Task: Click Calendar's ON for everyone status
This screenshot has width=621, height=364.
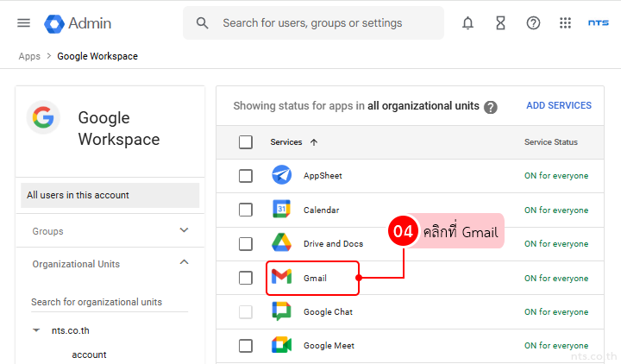Action: tap(556, 210)
